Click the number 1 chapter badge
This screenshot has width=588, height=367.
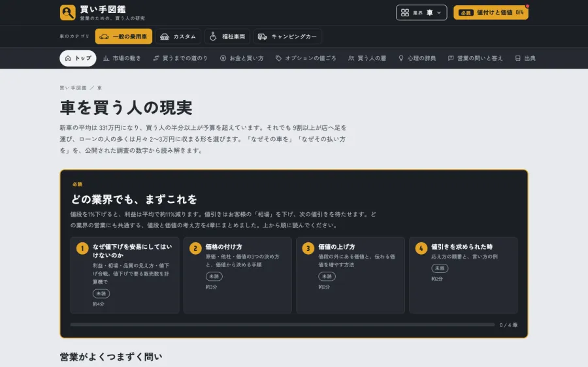tap(82, 248)
